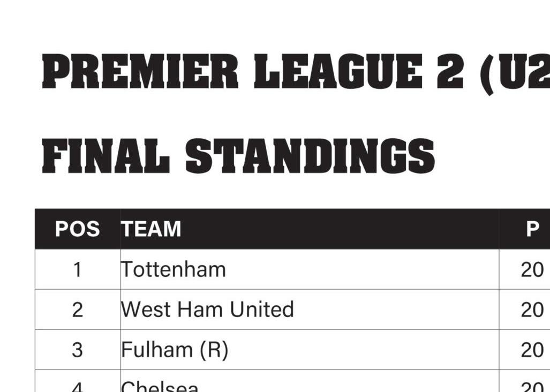
Task: Click the word STANDINGS in the heading
Action: tap(310, 156)
